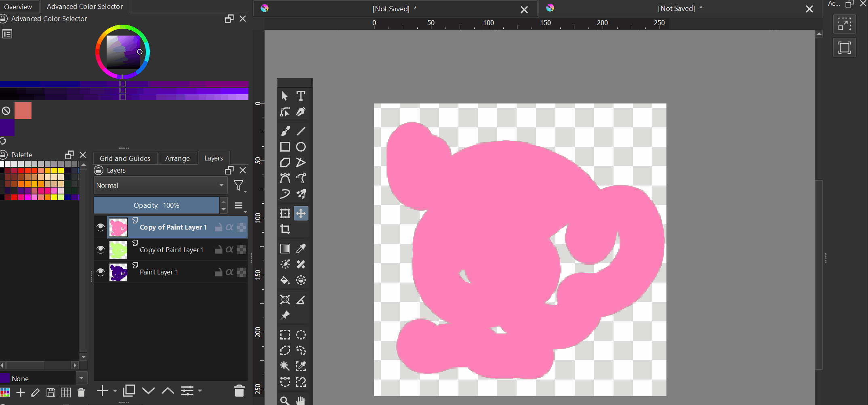Switch to the Layers tab
Screen dimensions: 868x405
click(x=213, y=158)
